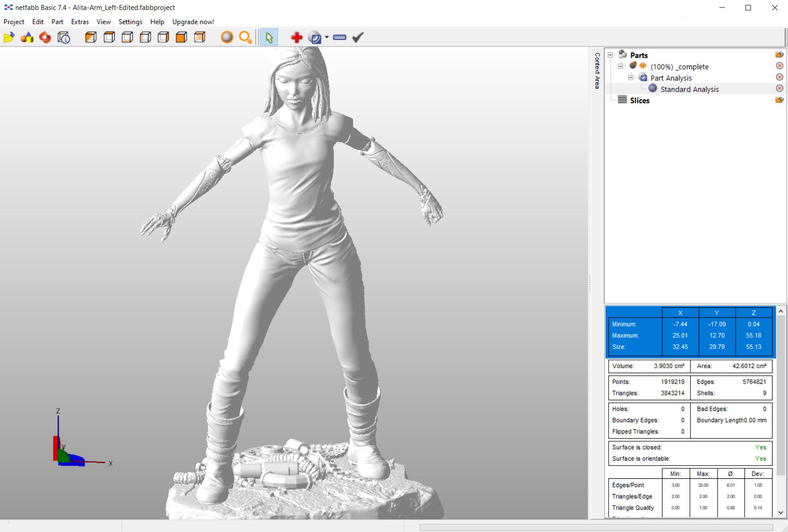Open the Edit menu
Image resolution: width=788 pixels, height=532 pixels.
pyautogui.click(x=38, y=22)
